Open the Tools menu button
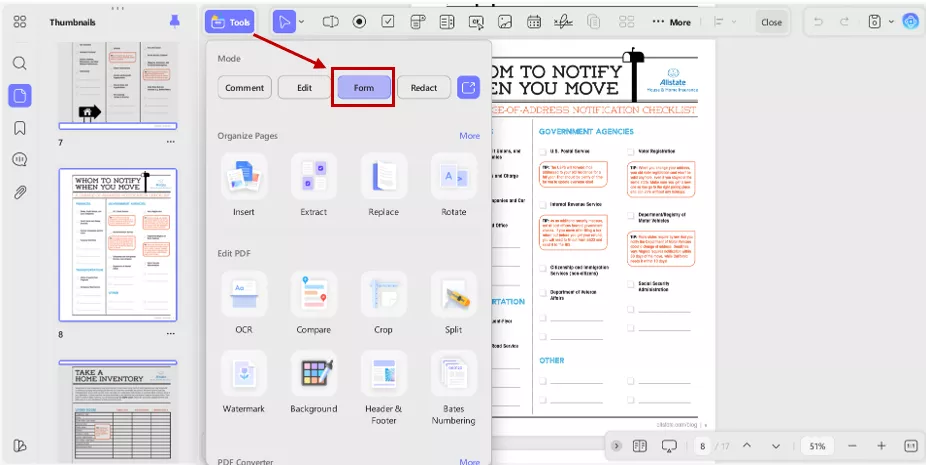Screen dimensions: 926x465 click(230, 22)
